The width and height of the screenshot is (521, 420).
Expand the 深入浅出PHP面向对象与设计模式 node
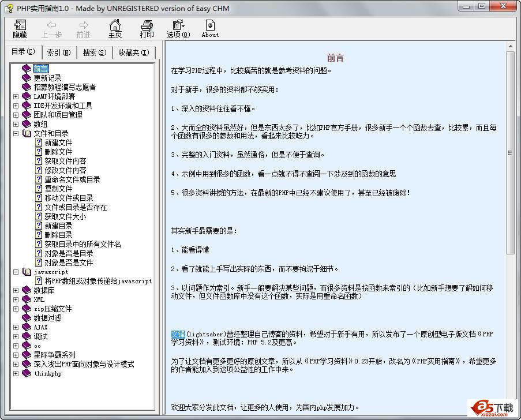click(16, 364)
